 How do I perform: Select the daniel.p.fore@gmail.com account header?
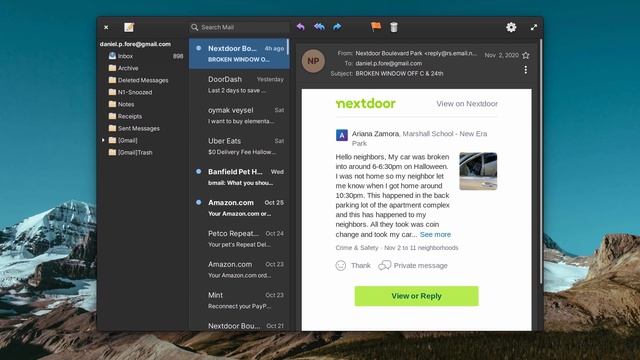(x=136, y=44)
